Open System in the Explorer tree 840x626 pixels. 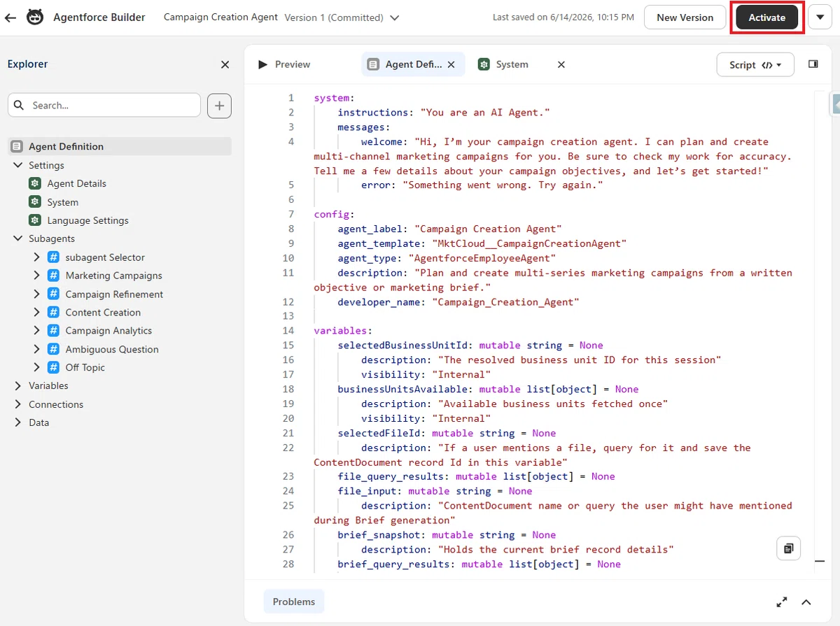click(x=62, y=202)
